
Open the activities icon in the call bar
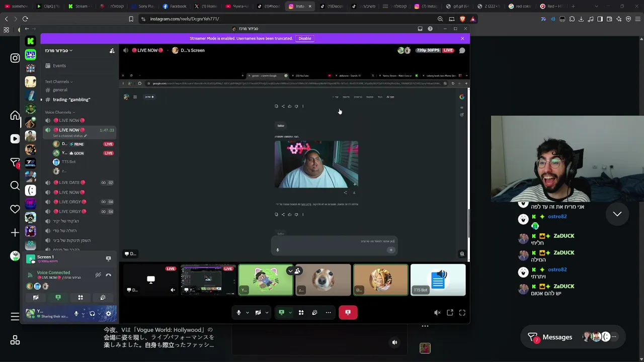(x=301, y=313)
